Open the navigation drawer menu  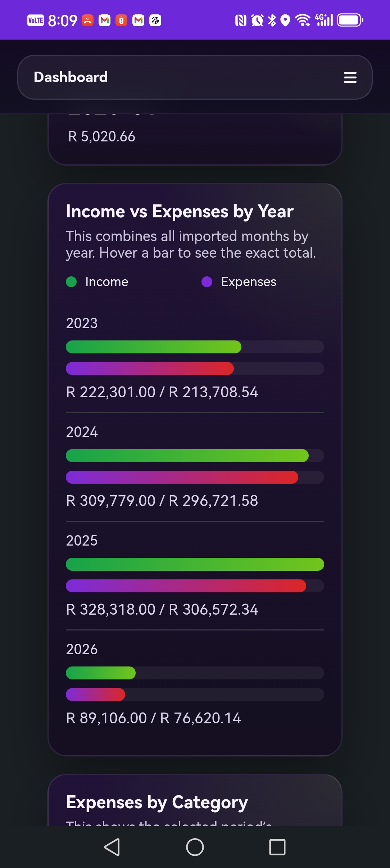(x=350, y=77)
